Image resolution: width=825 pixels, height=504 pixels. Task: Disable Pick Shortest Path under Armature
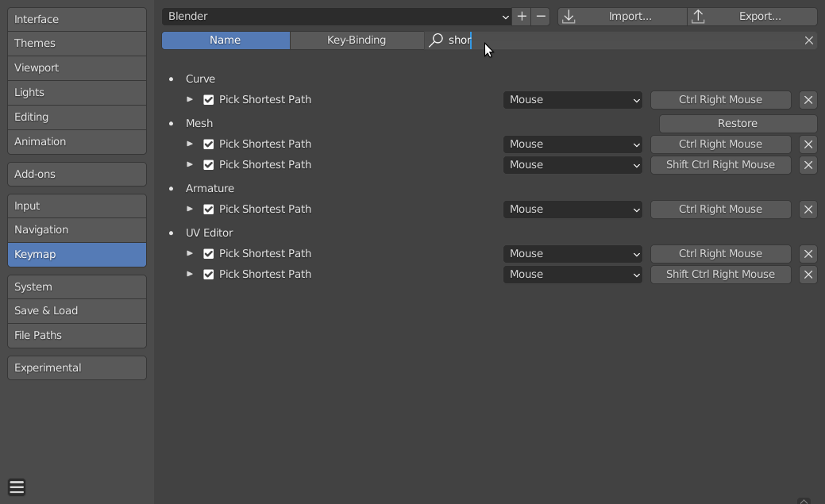tap(208, 209)
